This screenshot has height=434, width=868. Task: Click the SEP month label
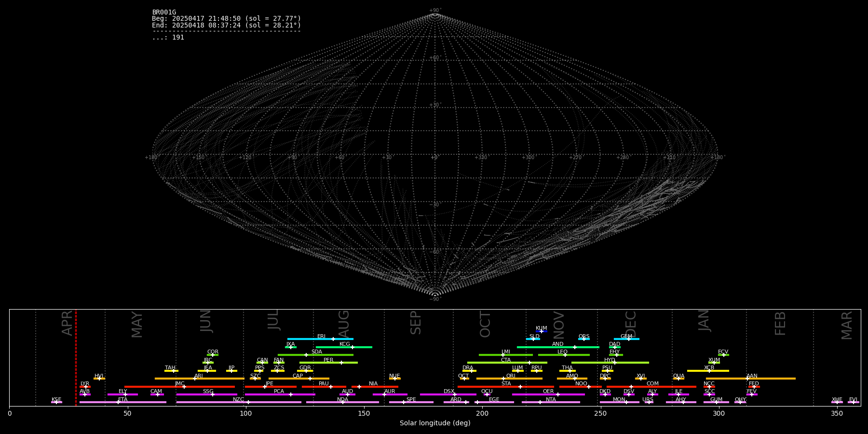(x=416, y=323)
